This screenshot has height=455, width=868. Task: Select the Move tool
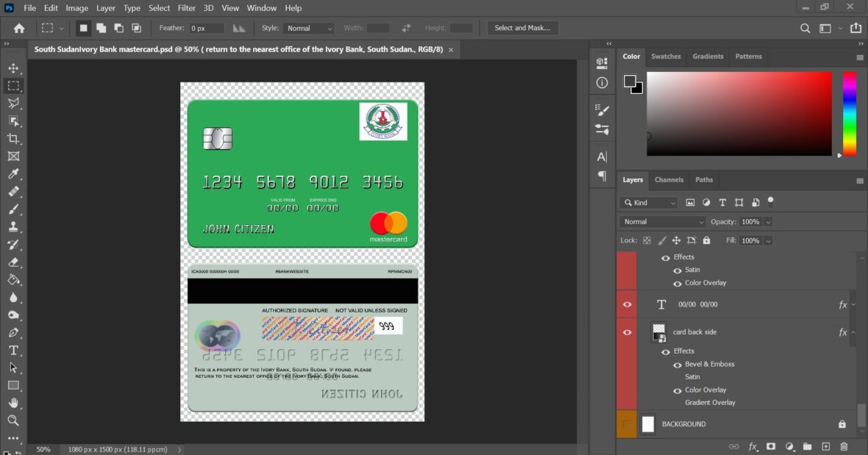tap(13, 68)
